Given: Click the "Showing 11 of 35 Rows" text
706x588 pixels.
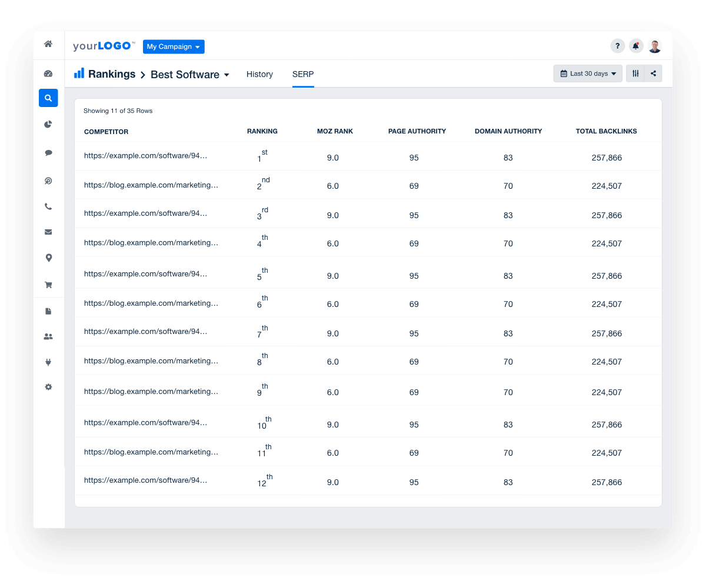Looking at the screenshot, I should pyautogui.click(x=118, y=111).
